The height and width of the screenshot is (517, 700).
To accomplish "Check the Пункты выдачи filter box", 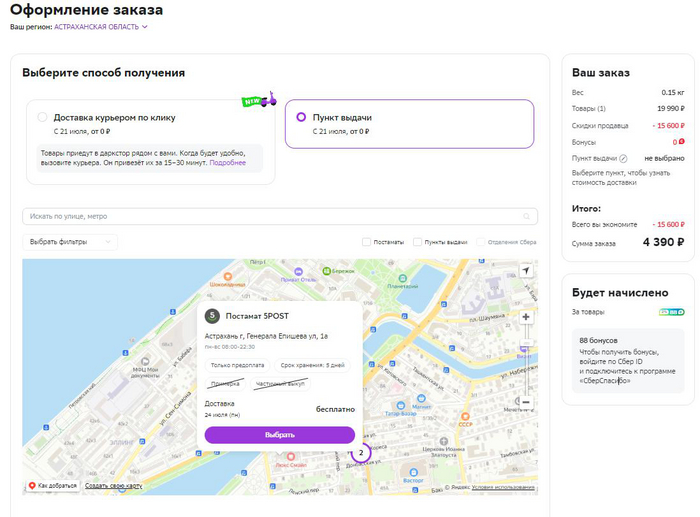I will [x=417, y=242].
